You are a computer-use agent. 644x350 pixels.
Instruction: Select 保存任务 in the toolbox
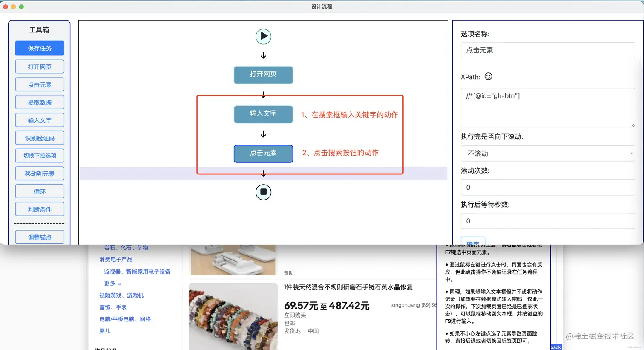pos(39,48)
